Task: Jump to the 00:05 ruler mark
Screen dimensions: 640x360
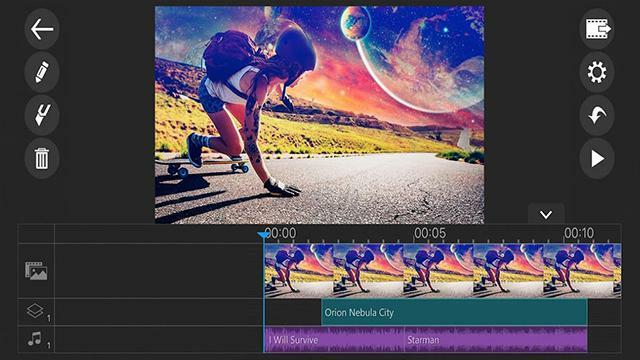Action: [430, 233]
